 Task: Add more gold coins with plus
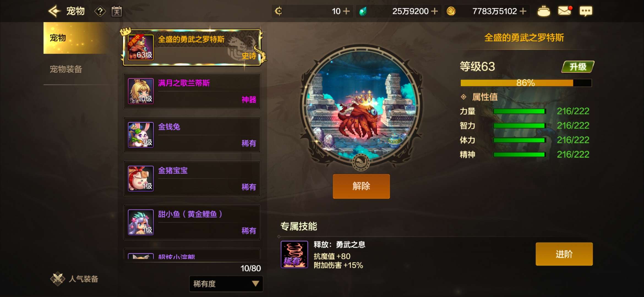[523, 11]
